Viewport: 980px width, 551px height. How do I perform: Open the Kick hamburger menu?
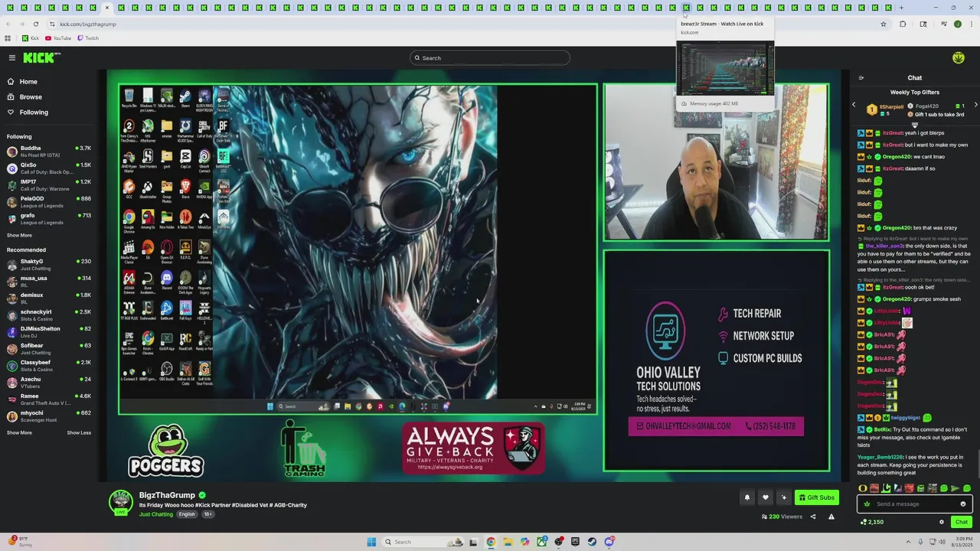12,58
